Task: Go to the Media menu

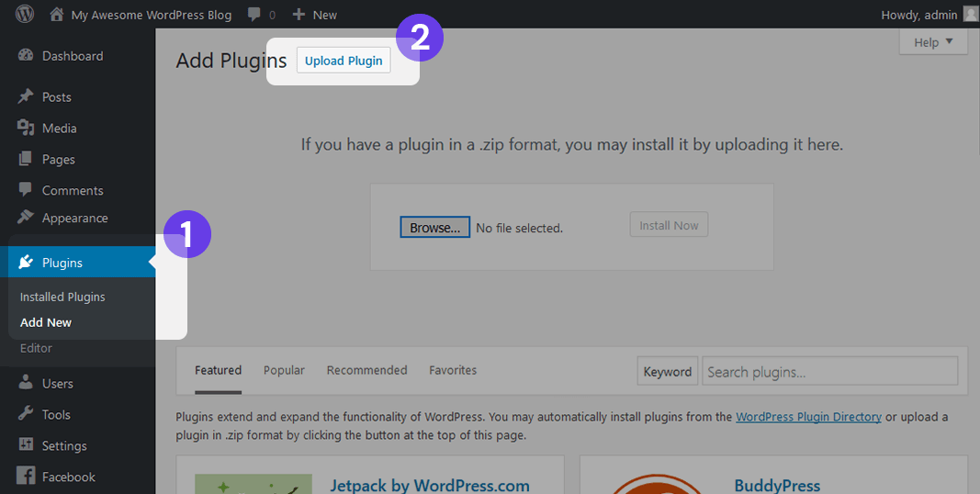Action: pos(60,128)
